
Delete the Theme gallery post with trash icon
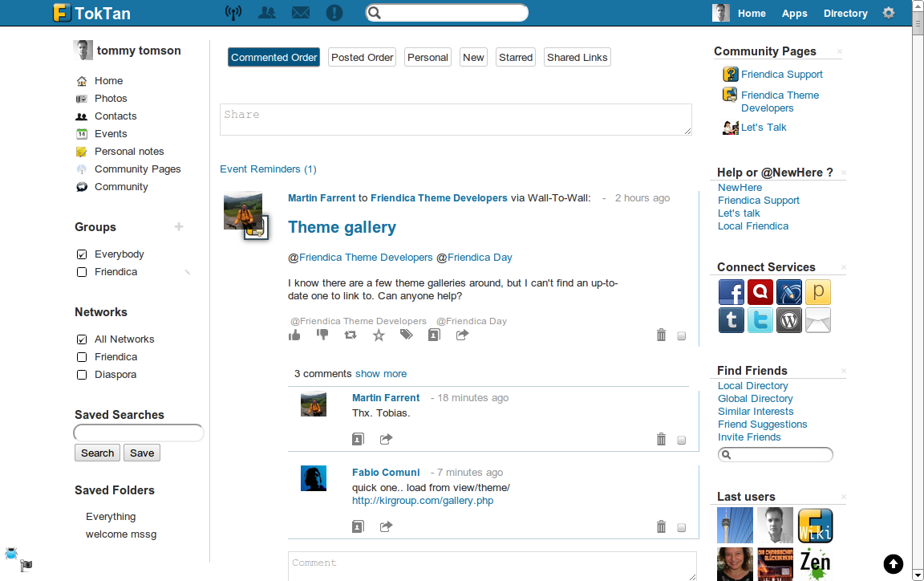[x=661, y=335]
